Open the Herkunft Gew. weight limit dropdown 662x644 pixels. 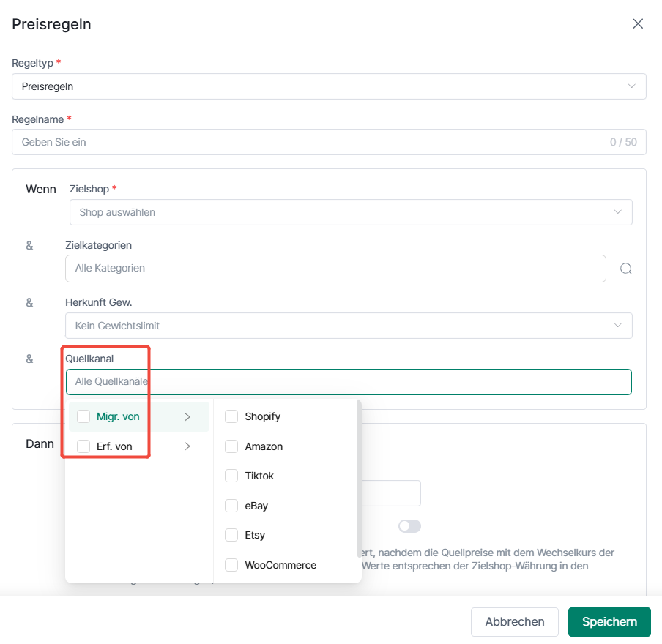click(349, 326)
